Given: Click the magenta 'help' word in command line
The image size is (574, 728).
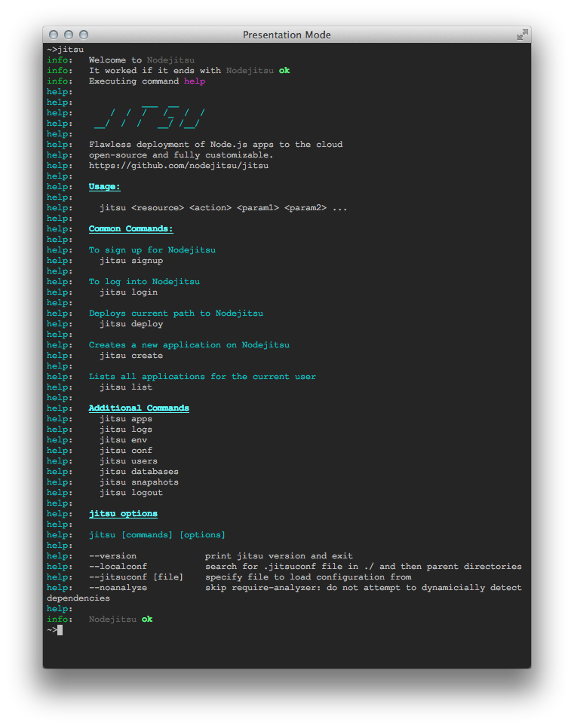Looking at the screenshot, I should (194, 81).
